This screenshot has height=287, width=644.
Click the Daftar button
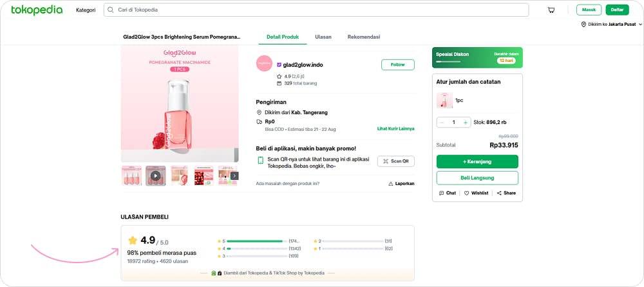pyautogui.click(x=617, y=10)
